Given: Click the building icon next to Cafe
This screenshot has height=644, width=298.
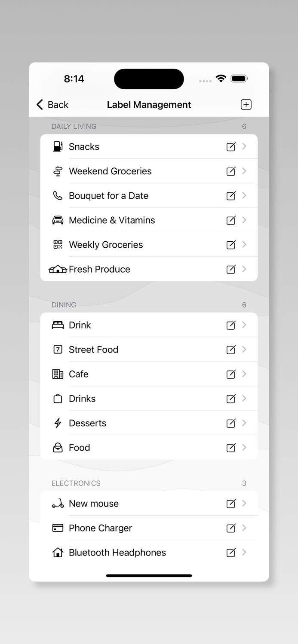Looking at the screenshot, I should (57, 374).
